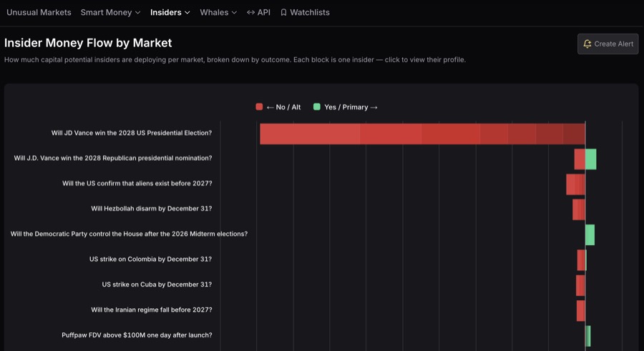
Task: Click the 'No / Alt' legend label
Action: click(x=283, y=107)
